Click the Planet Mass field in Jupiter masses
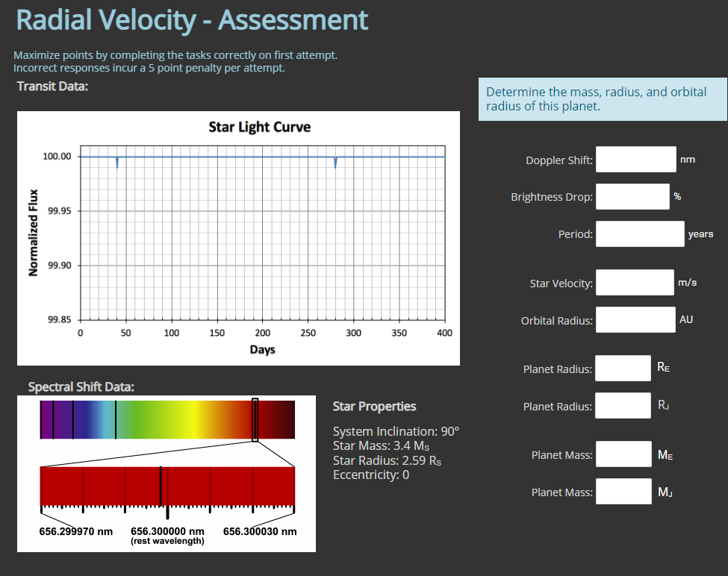728x576 pixels. [623, 491]
